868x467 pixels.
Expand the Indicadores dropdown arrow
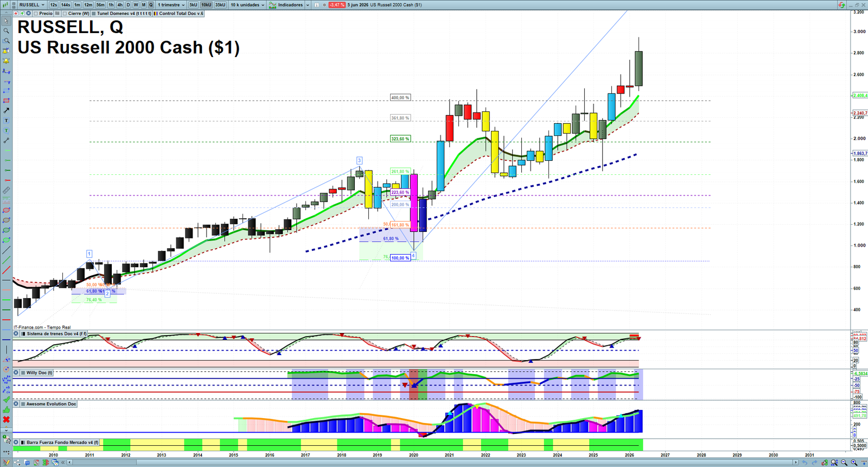(308, 5)
